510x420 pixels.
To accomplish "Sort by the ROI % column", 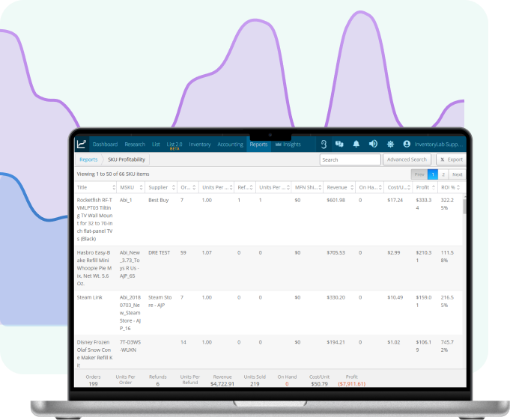I will coord(450,188).
